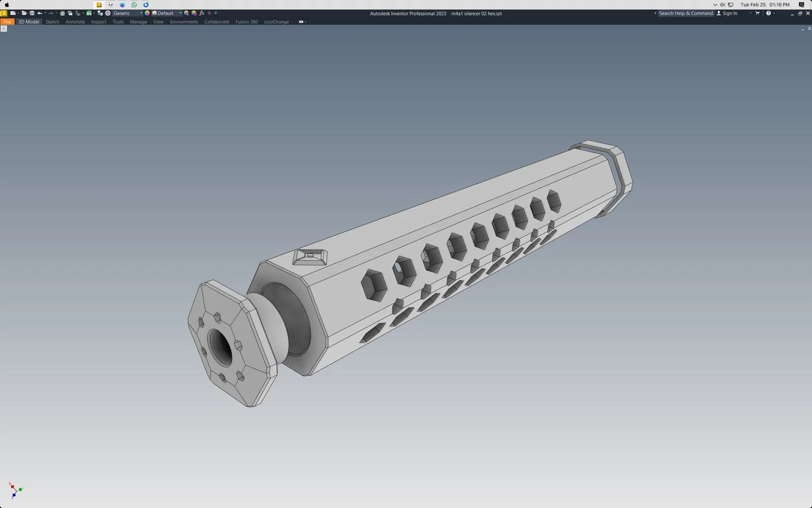Image resolution: width=812 pixels, height=508 pixels.
Task: Click the iProperties icon before the material wheel
Action: point(100,13)
